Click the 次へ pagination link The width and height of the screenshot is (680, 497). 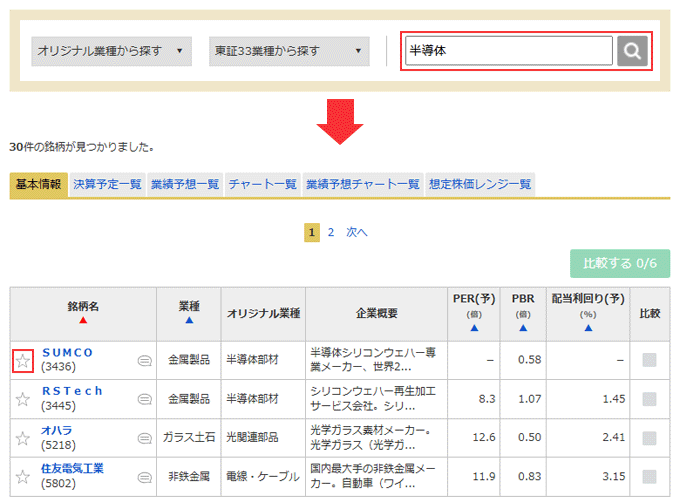(x=356, y=232)
